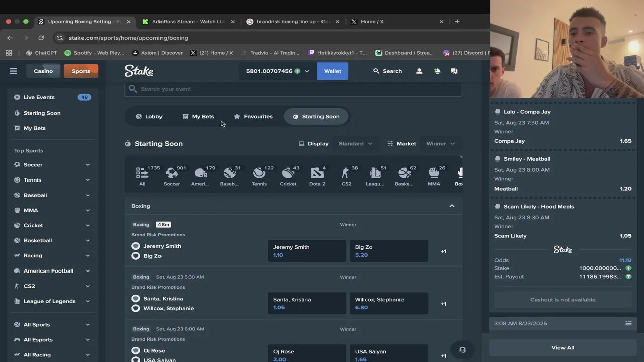This screenshot has width=644, height=362.
Task: Expand the MMA sidebar section
Action: pos(88,210)
